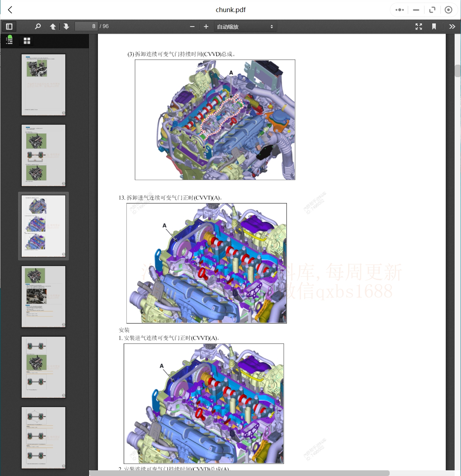This screenshot has width=461, height=476.
Task: Show document outline view
Action: [x=10, y=41]
